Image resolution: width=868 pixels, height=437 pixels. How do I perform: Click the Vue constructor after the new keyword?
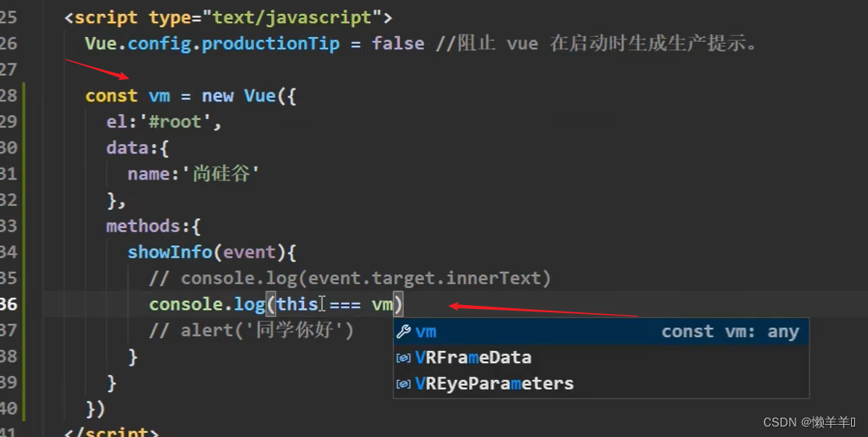coord(260,96)
